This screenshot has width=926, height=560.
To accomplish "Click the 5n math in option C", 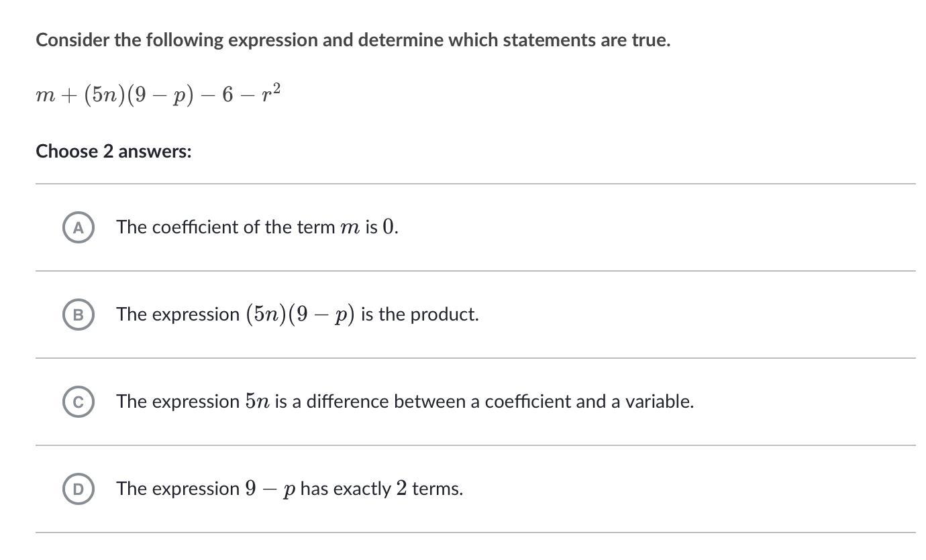I will [x=257, y=402].
